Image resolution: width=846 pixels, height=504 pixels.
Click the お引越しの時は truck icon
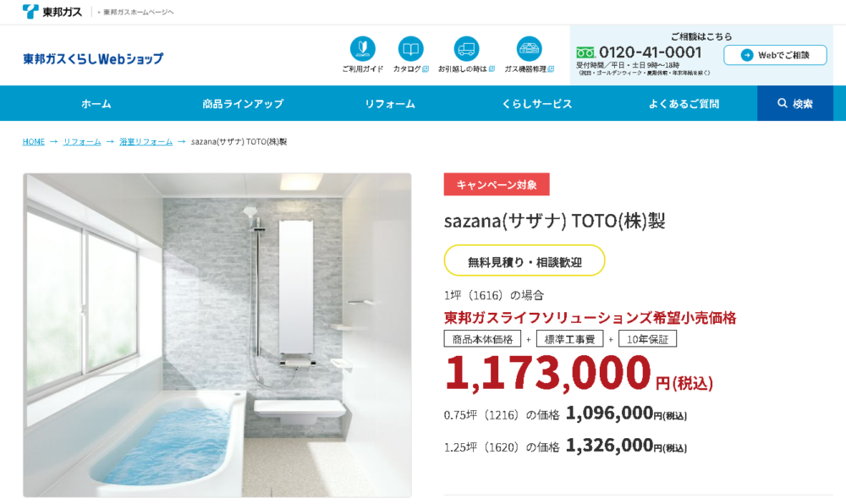[466, 49]
